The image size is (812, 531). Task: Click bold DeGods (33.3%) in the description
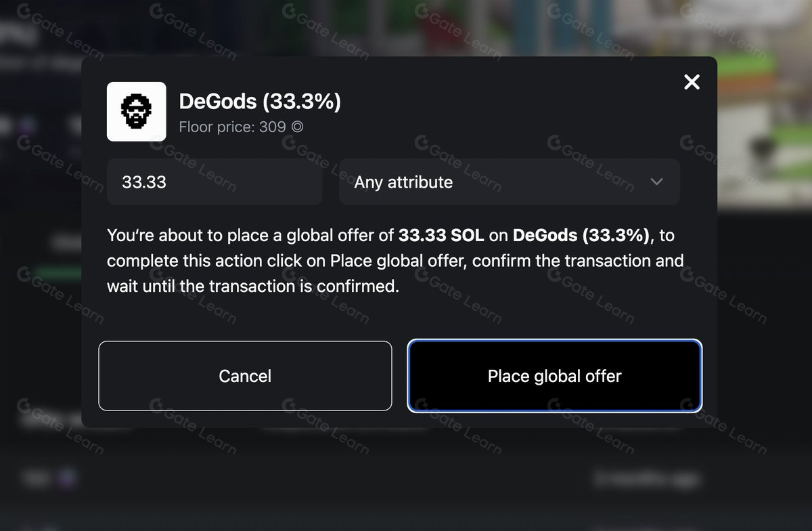pyautogui.click(x=581, y=236)
